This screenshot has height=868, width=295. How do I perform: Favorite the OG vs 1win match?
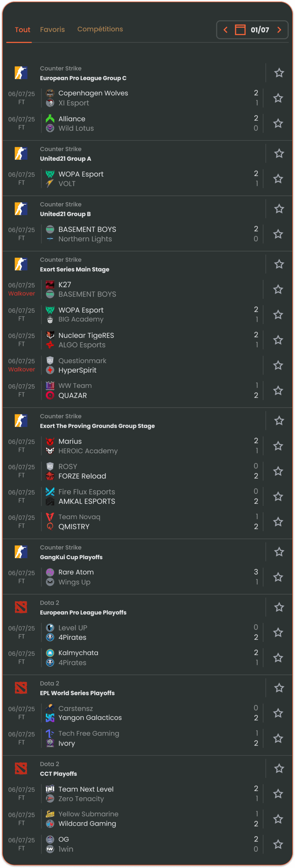pyautogui.click(x=278, y=844)
